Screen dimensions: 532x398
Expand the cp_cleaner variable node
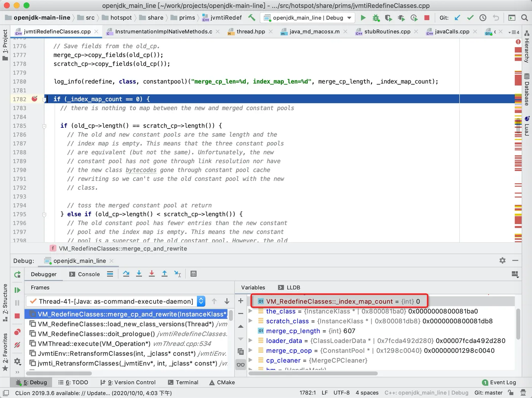250,360
